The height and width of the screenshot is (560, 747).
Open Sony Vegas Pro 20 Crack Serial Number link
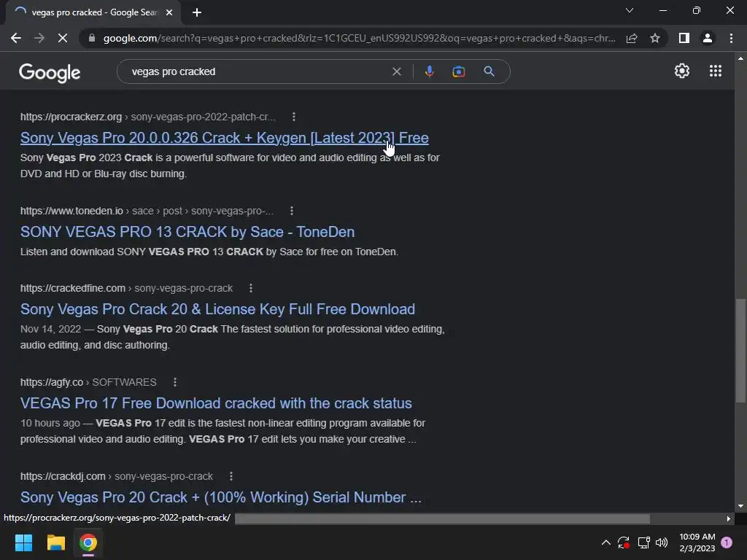point(221,497)
